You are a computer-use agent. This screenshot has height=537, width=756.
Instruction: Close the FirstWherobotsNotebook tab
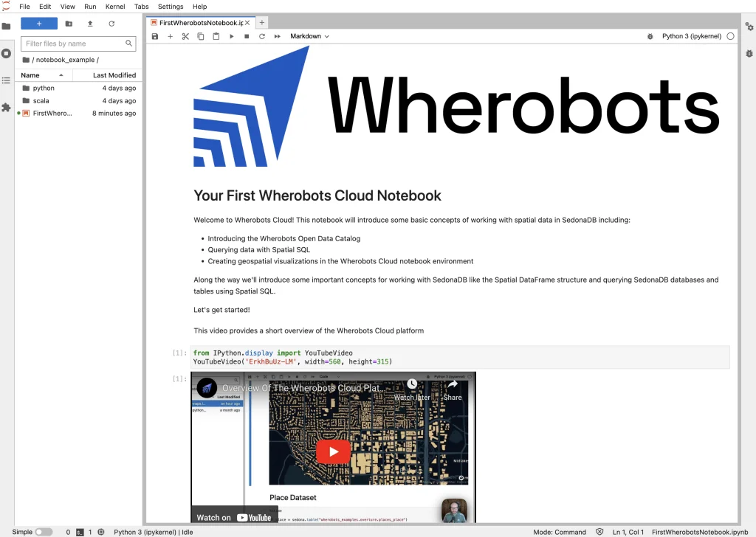247,23
